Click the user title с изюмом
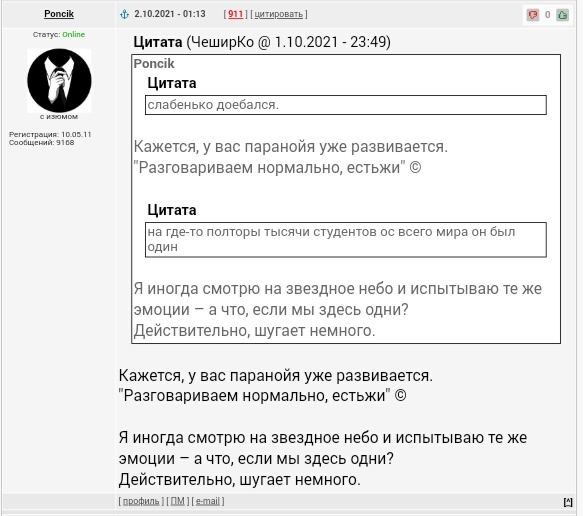 (59, 116)
